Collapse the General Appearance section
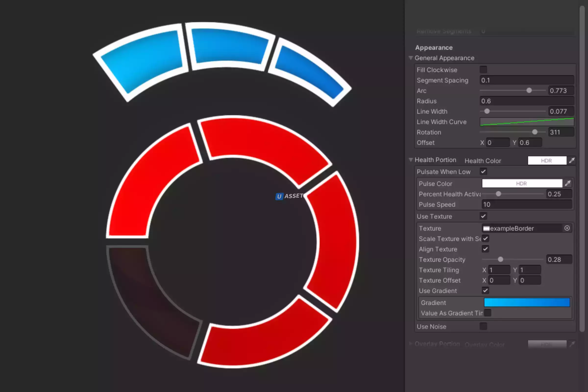The height and width of the screenshot is (392, 588). pyautogui.click(x=411, y=58)
